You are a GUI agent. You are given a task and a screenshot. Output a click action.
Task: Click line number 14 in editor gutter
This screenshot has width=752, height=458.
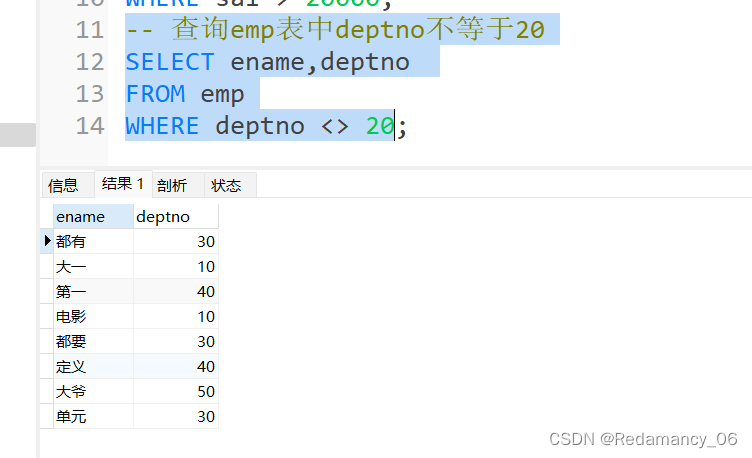[90, 126]
